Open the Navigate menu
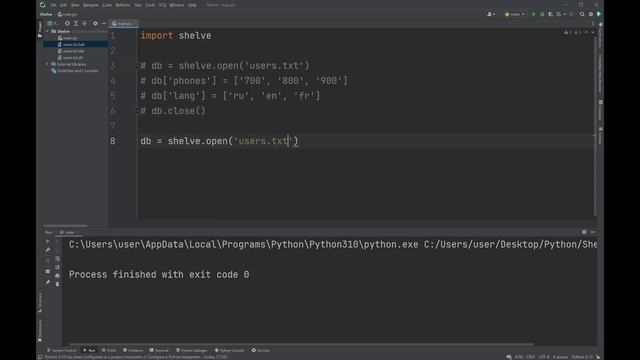 [91, 5]
